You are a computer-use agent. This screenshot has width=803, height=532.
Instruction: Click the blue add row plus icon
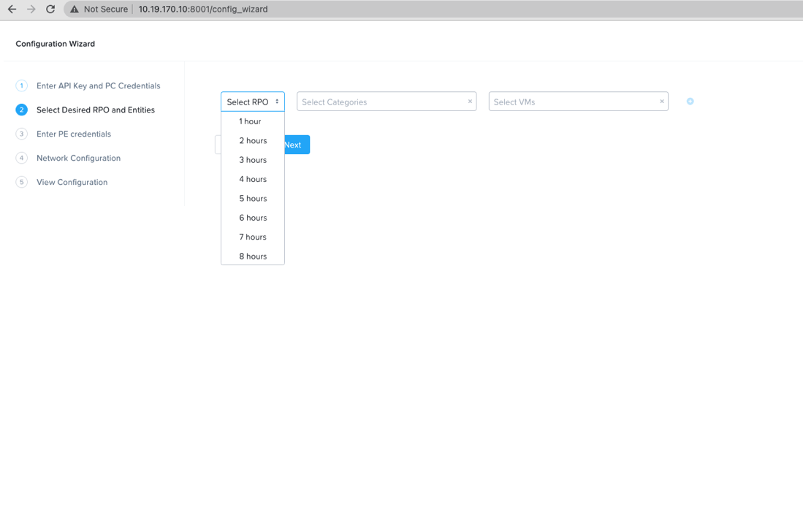(690, 102)
